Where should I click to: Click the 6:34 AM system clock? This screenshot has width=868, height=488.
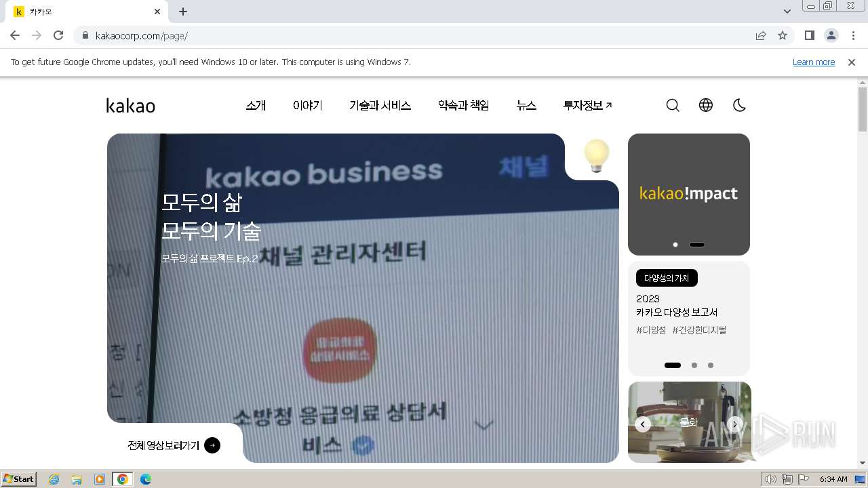[833, 479]
